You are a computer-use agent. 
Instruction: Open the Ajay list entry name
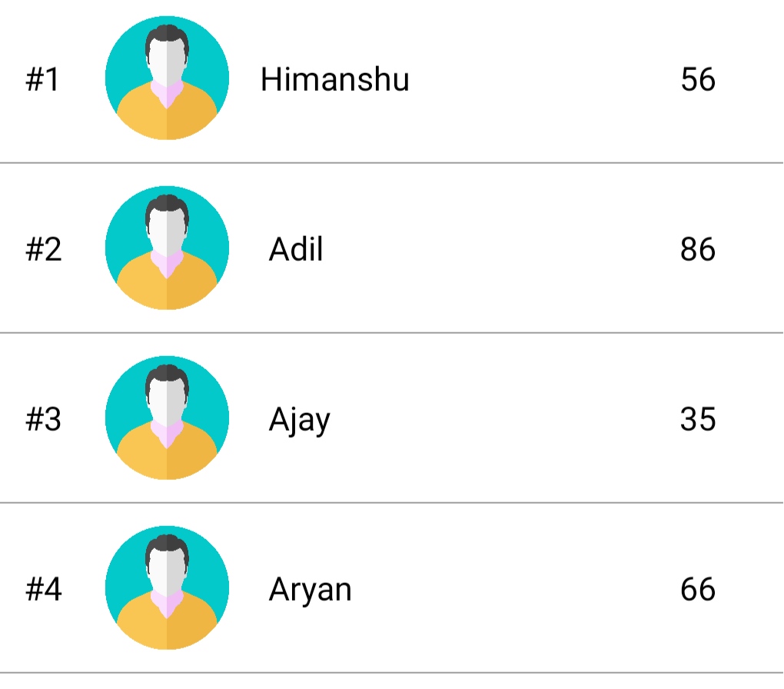pyautogui.click(x=300, y=421)
